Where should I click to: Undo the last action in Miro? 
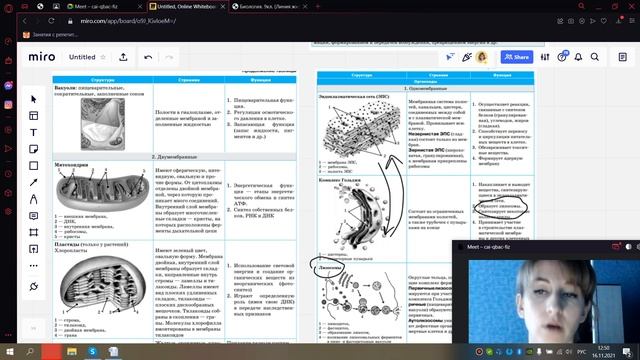[x=148, y=57]
